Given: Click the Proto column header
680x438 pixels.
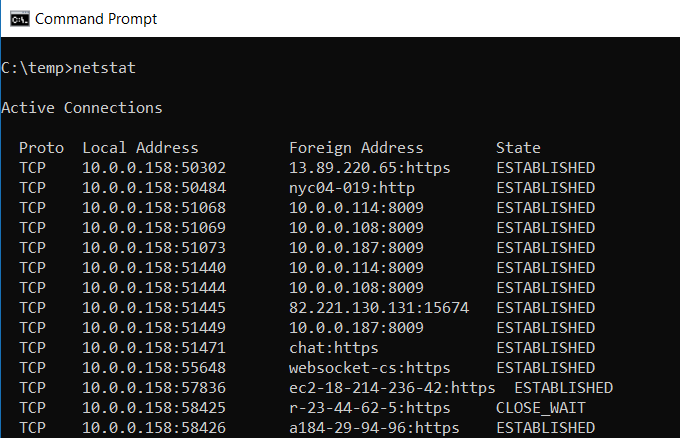Looking at the screenshot, I should (x=41, y=148).
